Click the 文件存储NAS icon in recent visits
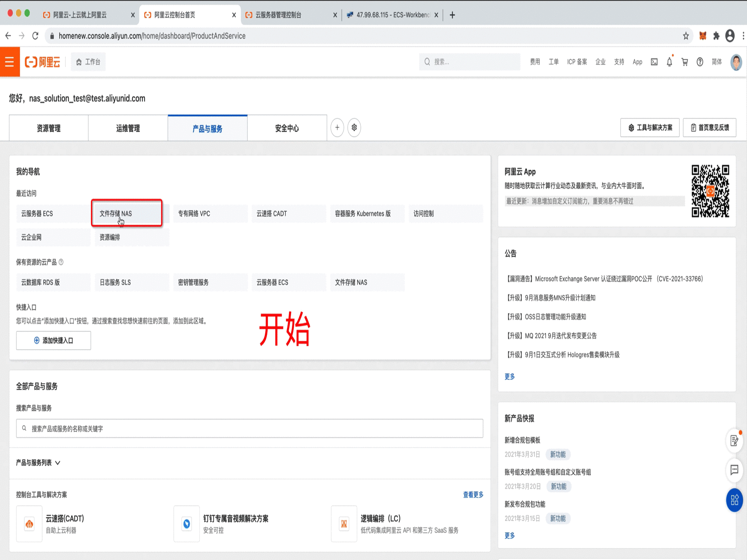 coord(127,214)
